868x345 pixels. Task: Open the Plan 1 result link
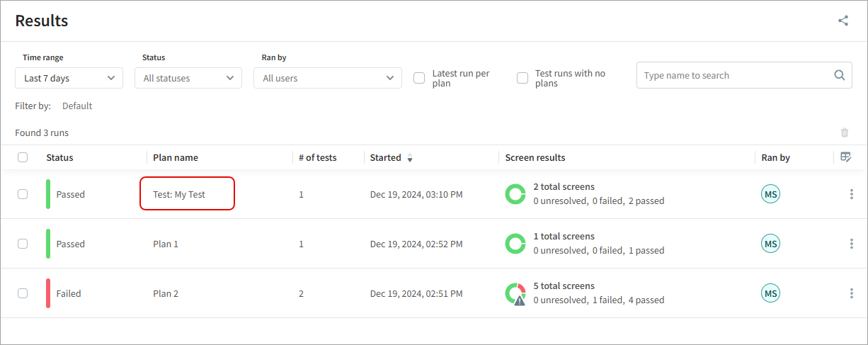click(166, 244)
